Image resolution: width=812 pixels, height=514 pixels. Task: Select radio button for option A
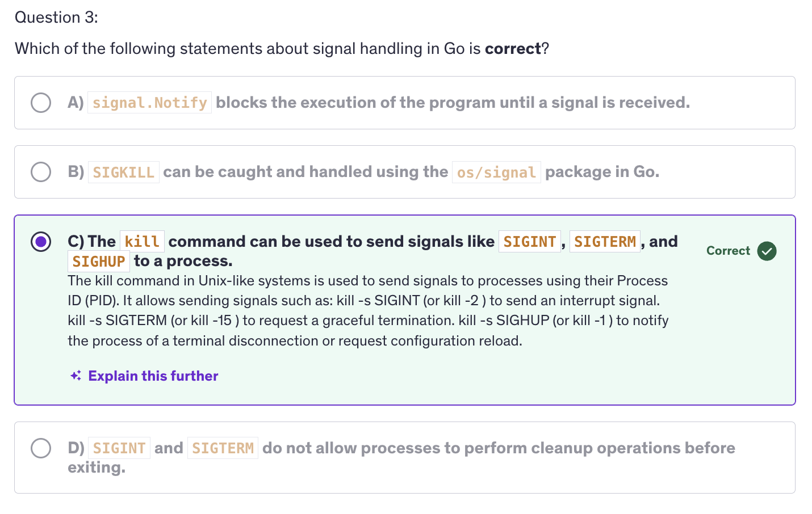[41, 103]
